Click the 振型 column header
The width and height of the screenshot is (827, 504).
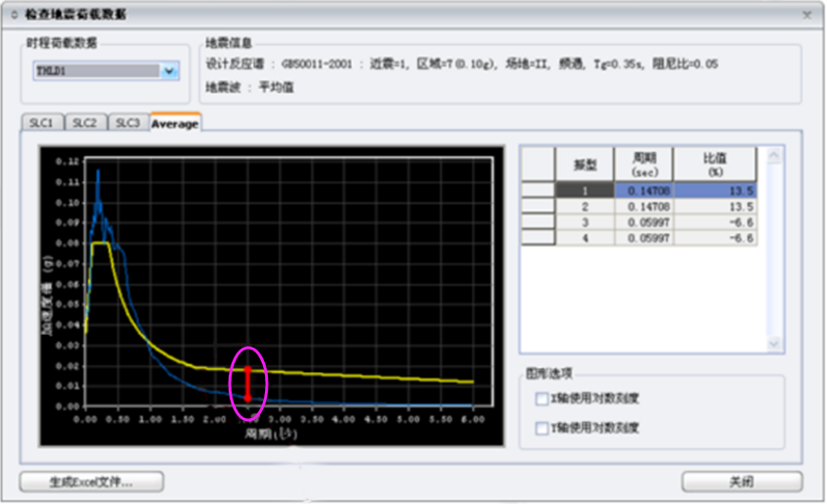[585, 164]
